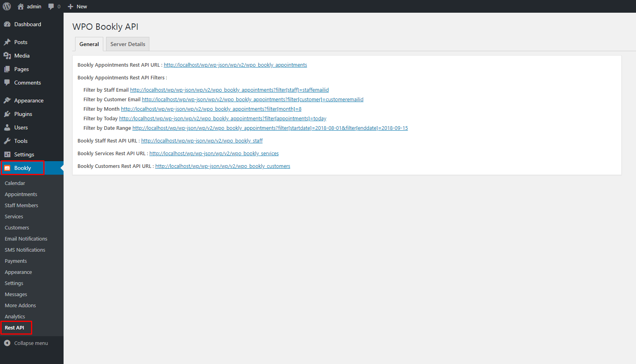Click the comments bubble icon in top bar

tap(51, 6)
